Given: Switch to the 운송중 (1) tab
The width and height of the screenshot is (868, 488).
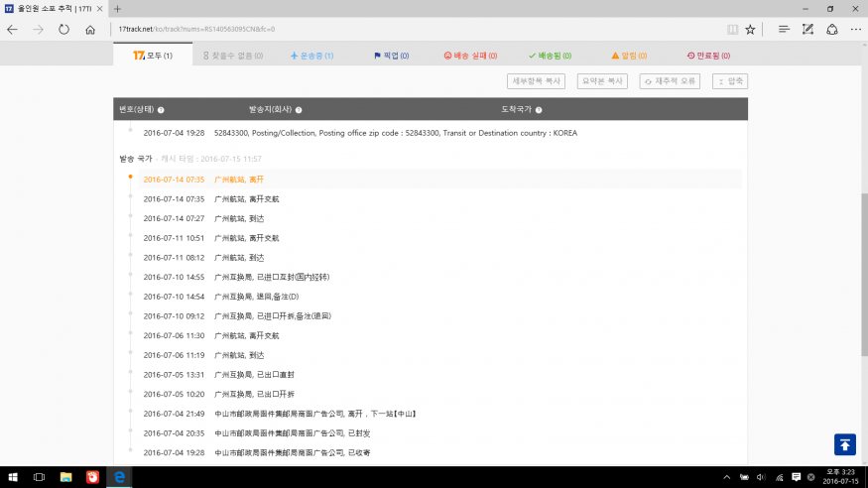Looking at the screenshot, I should (311, 56).
